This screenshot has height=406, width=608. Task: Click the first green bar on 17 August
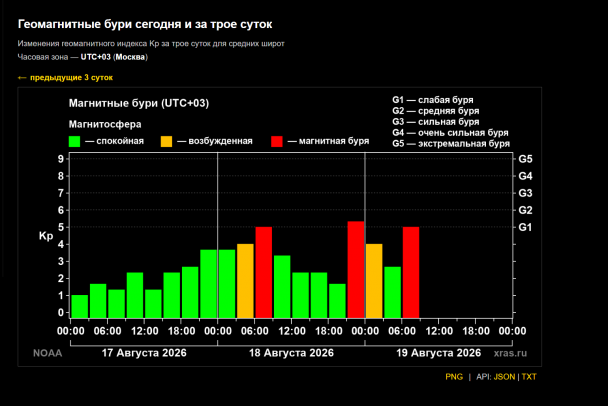click(x=79, y=306)
